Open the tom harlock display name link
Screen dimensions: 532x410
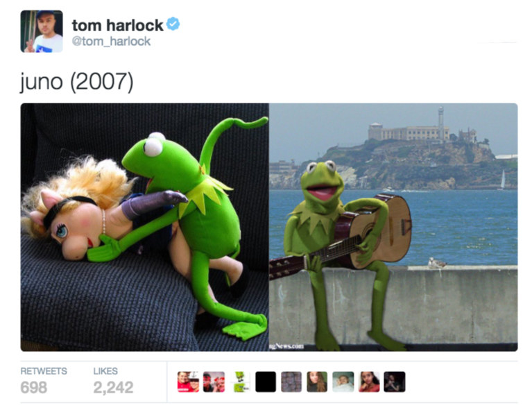[x=117, y=25]
